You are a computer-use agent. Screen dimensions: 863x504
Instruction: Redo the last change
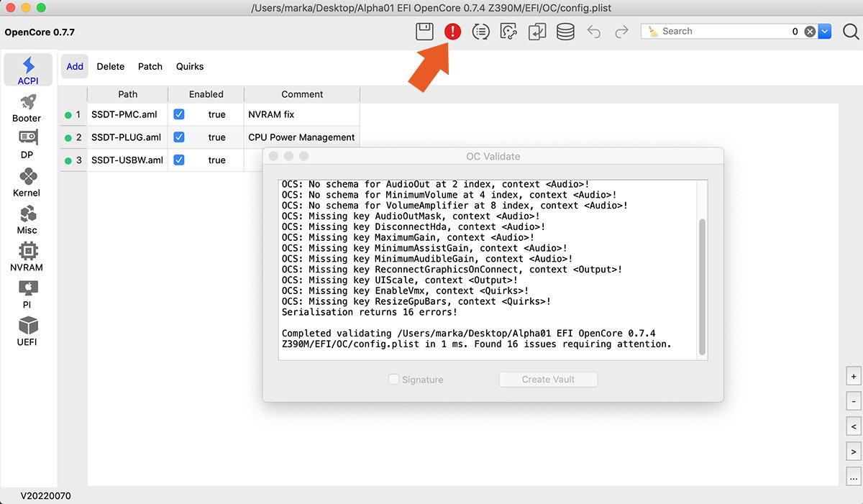pos(622,32)
